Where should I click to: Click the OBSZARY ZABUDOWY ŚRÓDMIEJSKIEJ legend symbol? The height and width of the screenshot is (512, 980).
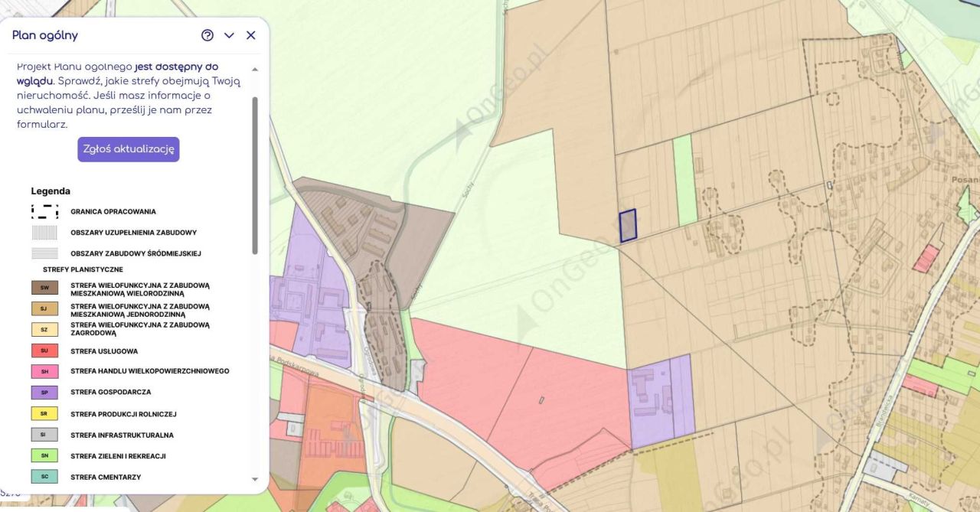pos(44,253)
